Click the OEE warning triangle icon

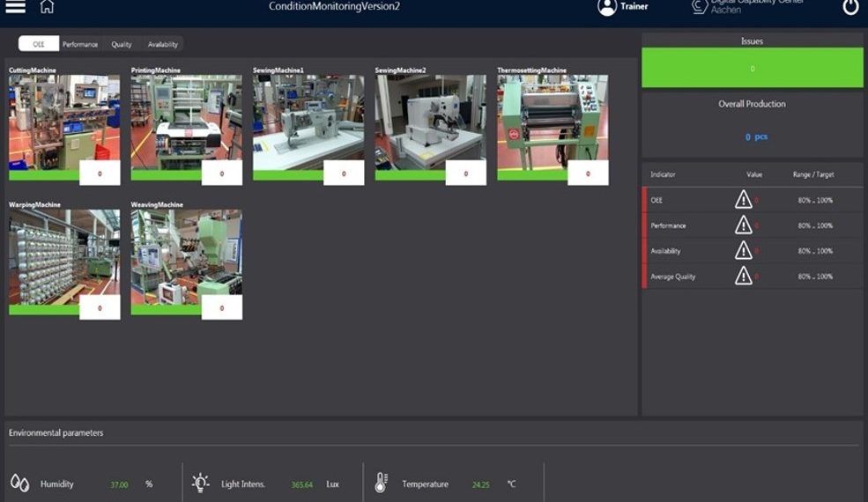tap(744, 200)
